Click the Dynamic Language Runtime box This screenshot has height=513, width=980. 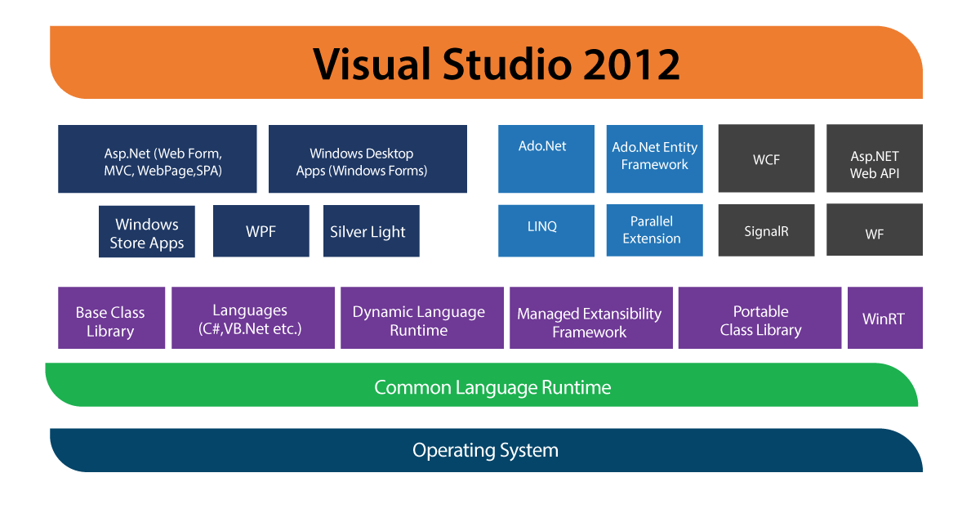(422, 318)
